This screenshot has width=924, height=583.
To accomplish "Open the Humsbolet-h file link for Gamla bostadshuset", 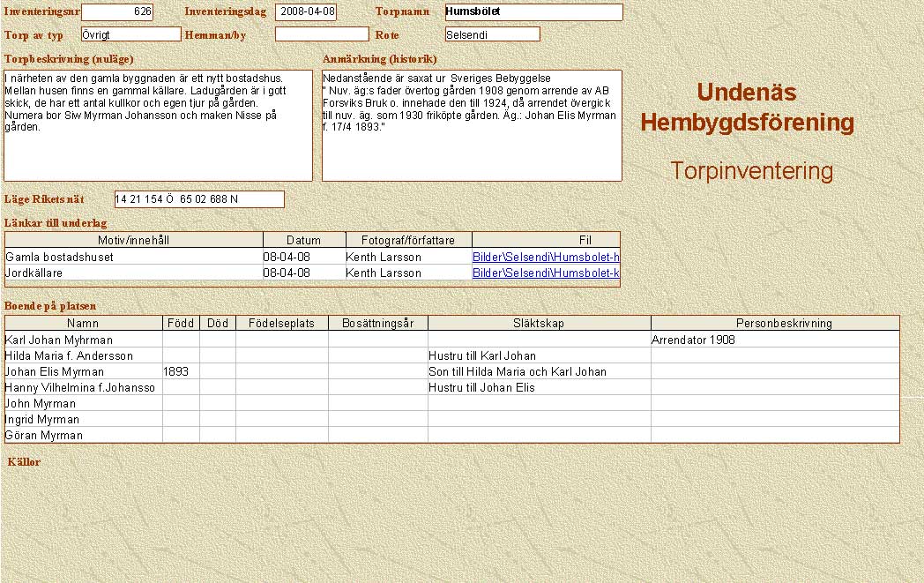I will pos(546,257).
